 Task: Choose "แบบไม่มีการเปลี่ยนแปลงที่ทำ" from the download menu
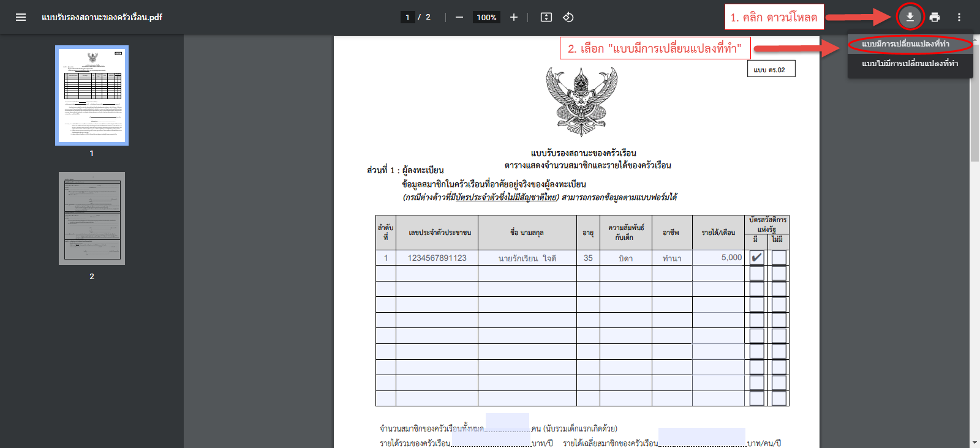point(910,64)
